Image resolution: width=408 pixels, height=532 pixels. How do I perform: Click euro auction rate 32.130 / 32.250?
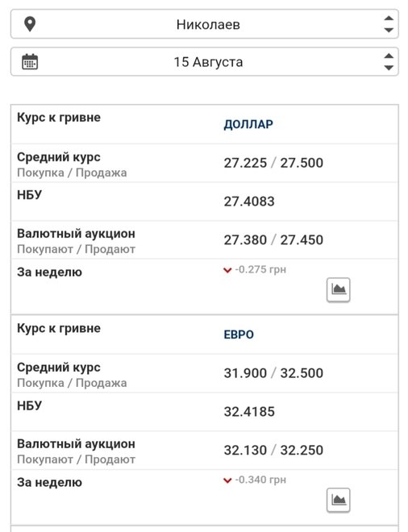click(x=273, y=451)
